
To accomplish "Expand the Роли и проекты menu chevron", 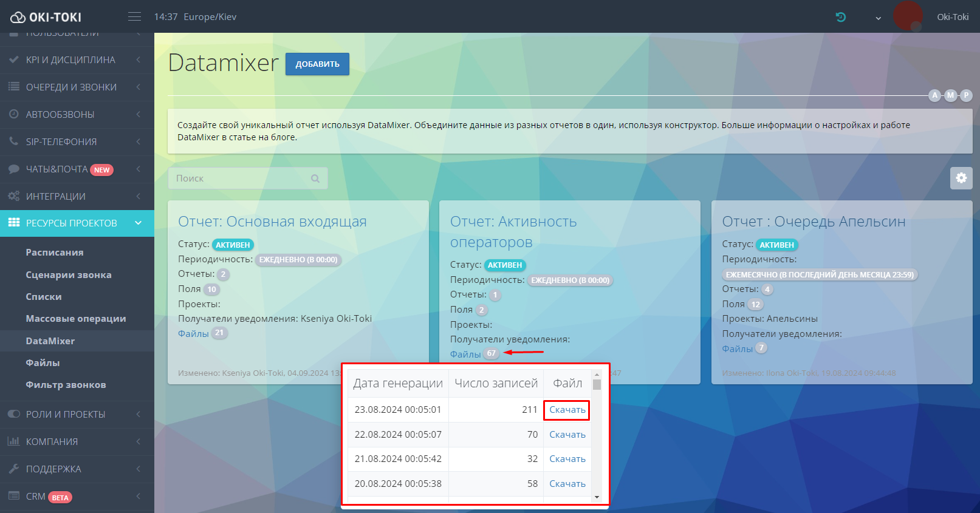I will point(139,414).
